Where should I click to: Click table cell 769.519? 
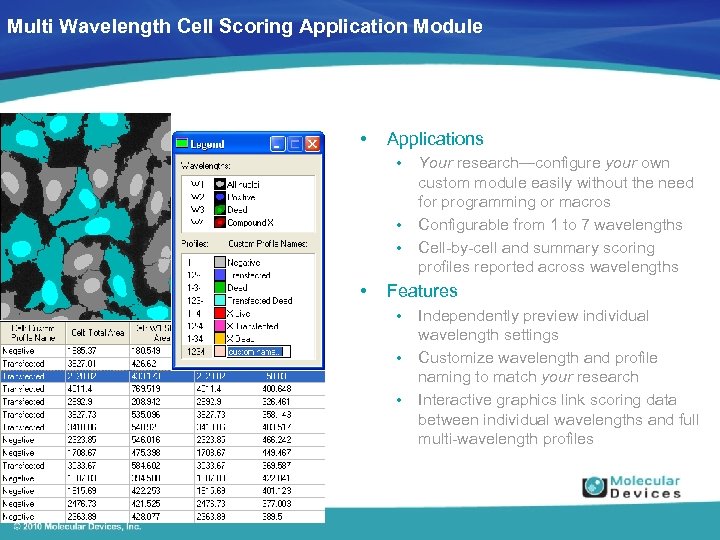[146, 389]
